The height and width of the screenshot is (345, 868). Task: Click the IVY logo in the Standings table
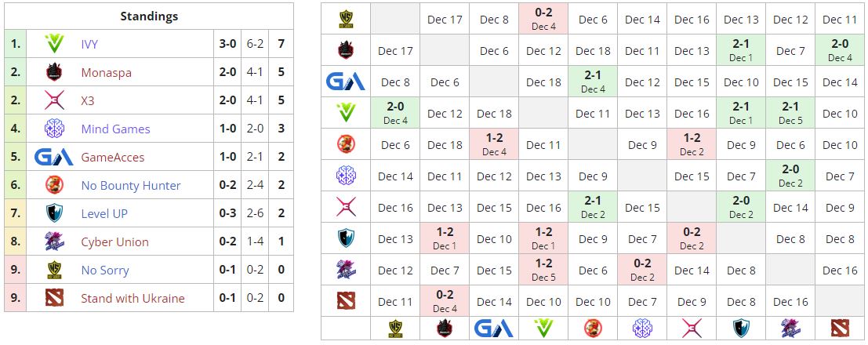(54, 44)
